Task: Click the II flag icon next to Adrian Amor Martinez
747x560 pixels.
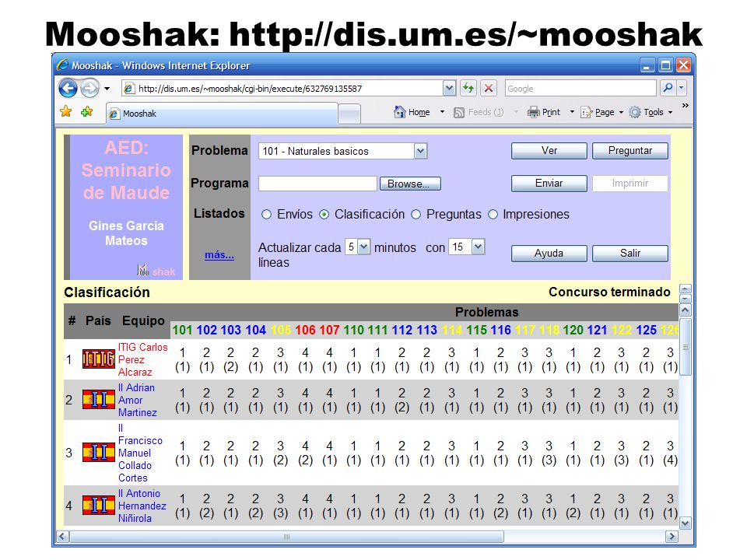Action: point(99,400)
